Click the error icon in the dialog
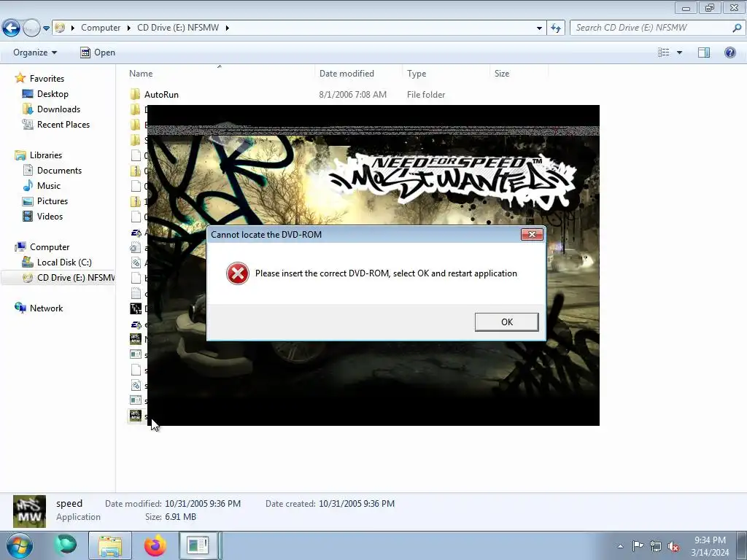Viewport: 747px width, 560px height. point(237,273)
